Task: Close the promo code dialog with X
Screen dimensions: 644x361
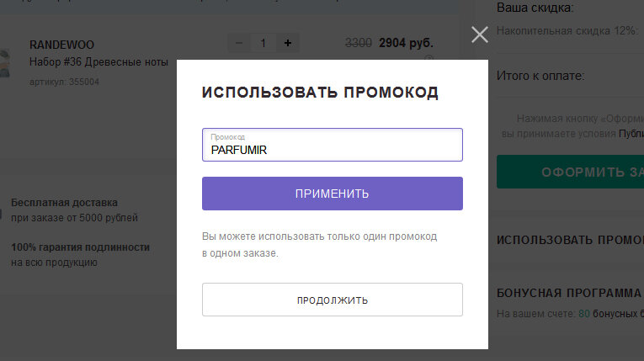Action: pyautogui.click(x=479, y=35)
